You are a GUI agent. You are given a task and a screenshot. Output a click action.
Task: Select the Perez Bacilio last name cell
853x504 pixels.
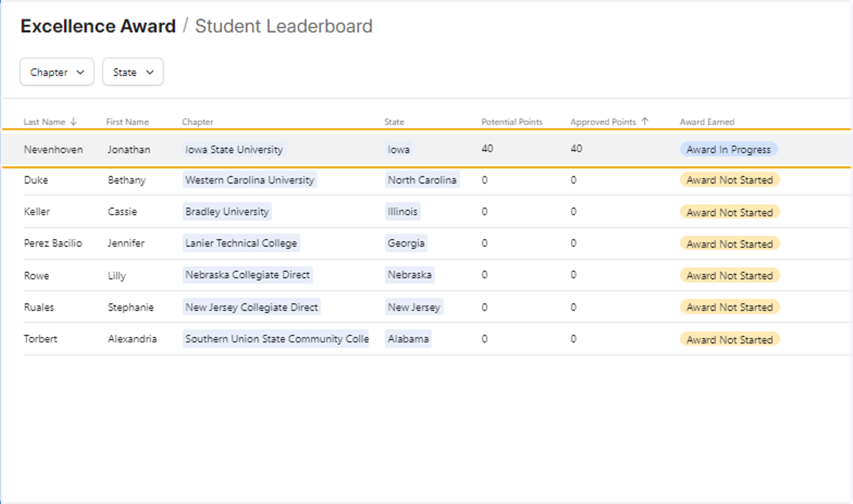pos(53,243)
